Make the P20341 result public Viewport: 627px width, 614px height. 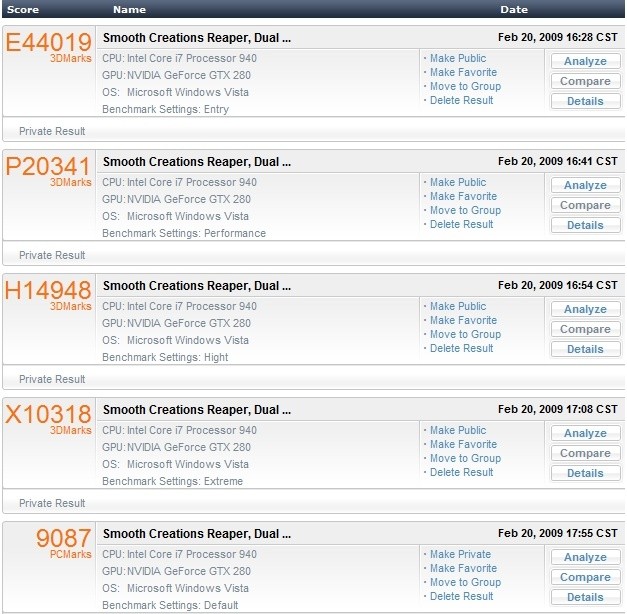458,182
